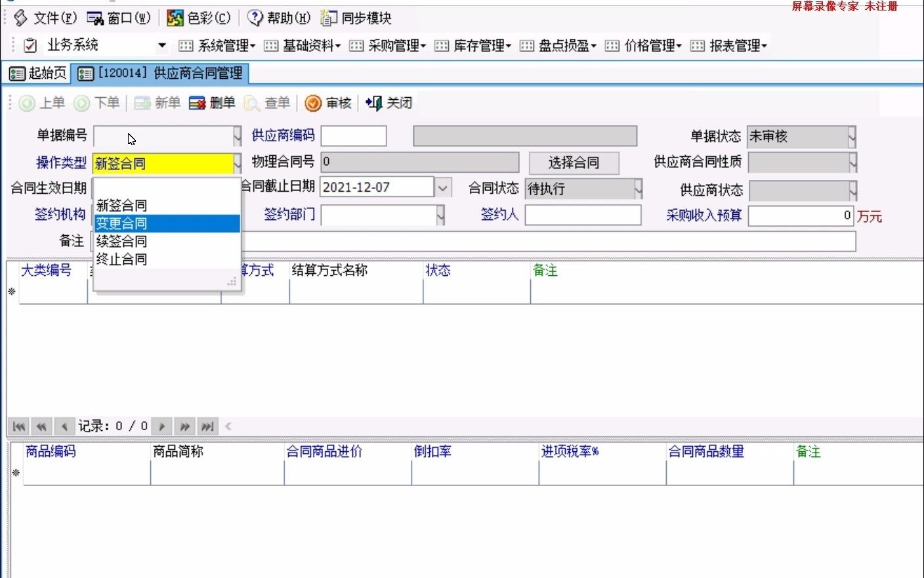Click the 帮助 question mark icon
The image size is (924, 578).
[255, 18]
